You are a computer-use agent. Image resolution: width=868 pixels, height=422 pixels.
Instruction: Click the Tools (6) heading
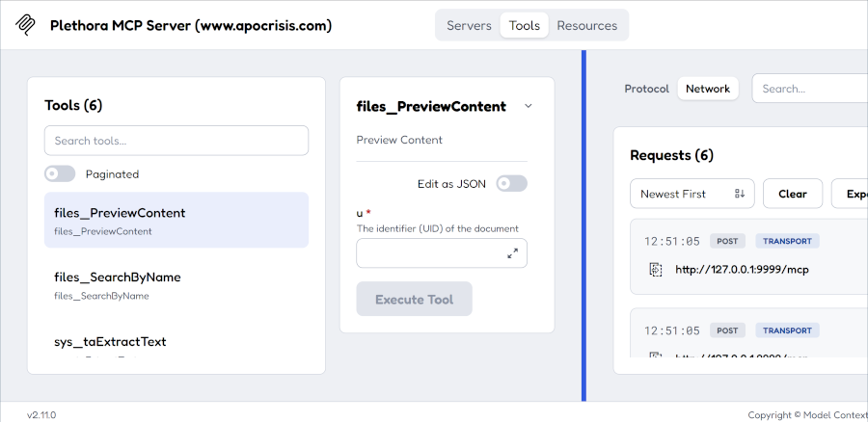pyautogui.click(x=73, y=105)
